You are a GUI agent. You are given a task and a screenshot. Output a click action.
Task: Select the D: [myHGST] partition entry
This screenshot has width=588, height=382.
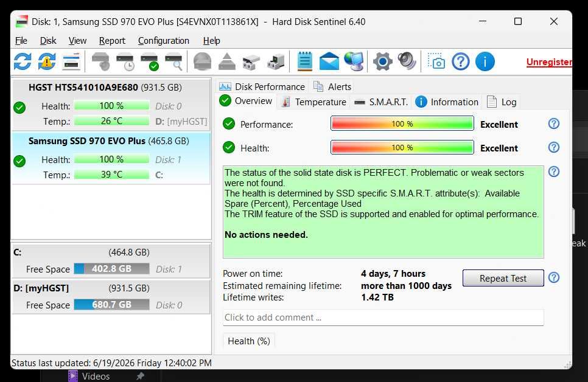point(111,296)
